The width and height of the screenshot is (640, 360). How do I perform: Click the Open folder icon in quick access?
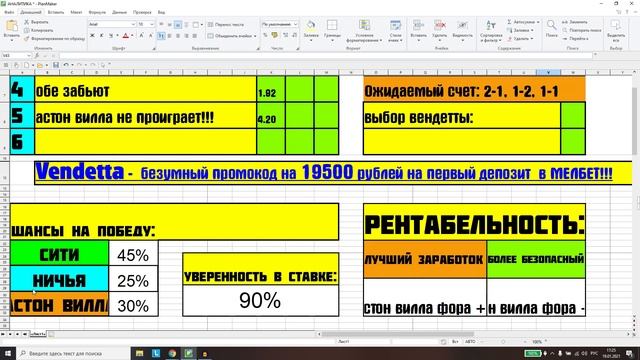39,65
